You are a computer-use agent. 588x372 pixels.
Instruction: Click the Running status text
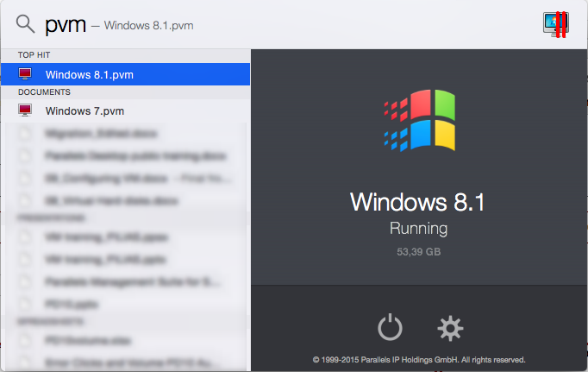coord(418,228)
